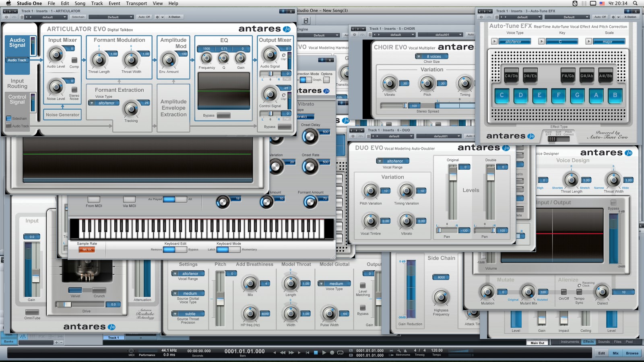
Task: Toggle the Comp button in Input Mixer
Action: pos(74,60)
